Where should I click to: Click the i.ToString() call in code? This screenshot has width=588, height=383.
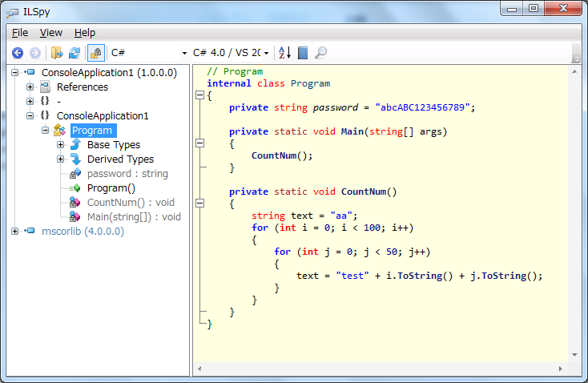(x=420, y=276)
